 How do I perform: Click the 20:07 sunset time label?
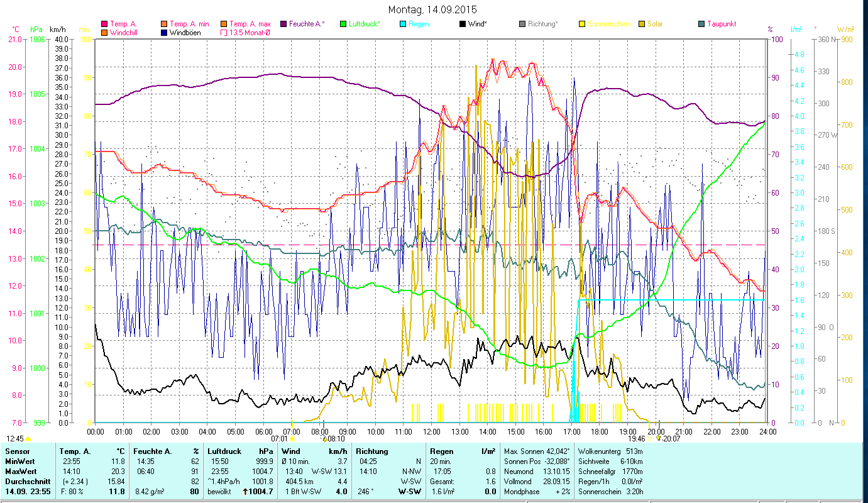tap(672, 438)
